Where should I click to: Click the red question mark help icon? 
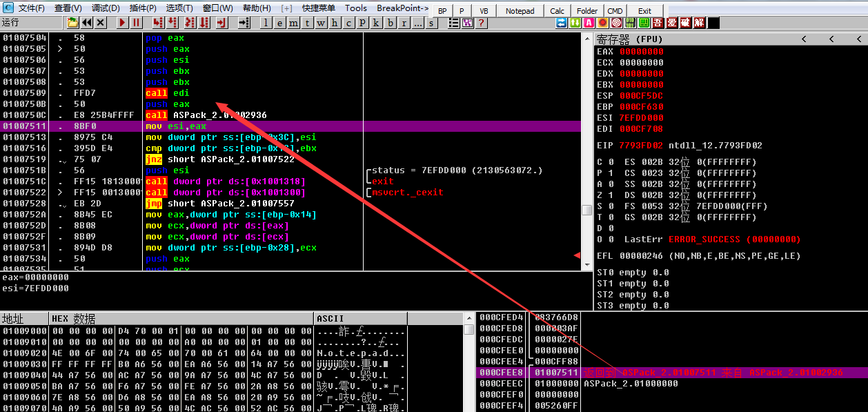[481, 23]
